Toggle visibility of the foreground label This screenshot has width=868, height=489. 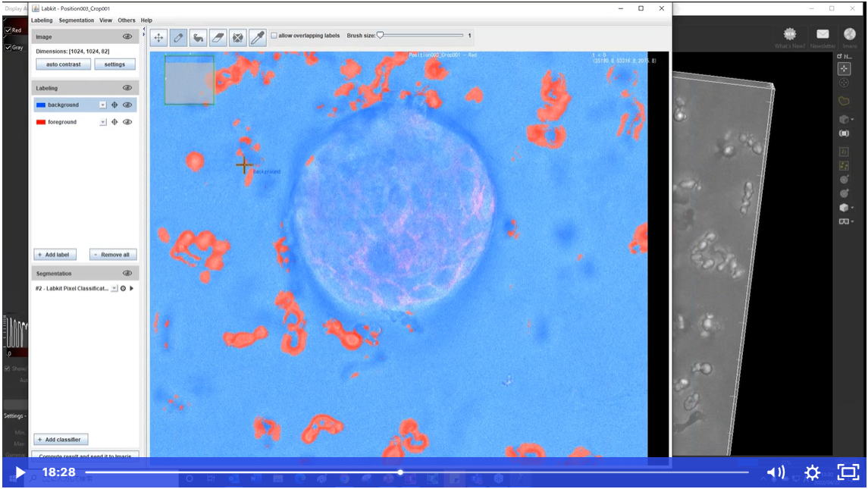[x=127, y=122]
